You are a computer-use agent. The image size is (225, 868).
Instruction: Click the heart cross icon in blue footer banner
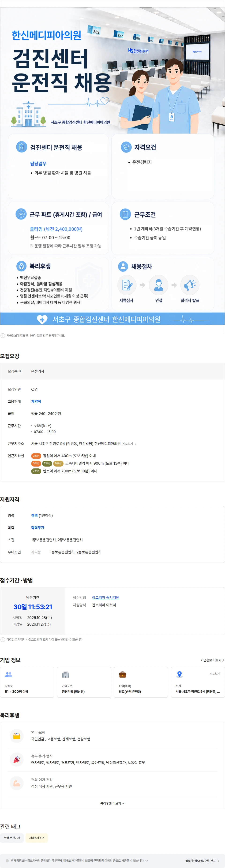coord(42,319)
